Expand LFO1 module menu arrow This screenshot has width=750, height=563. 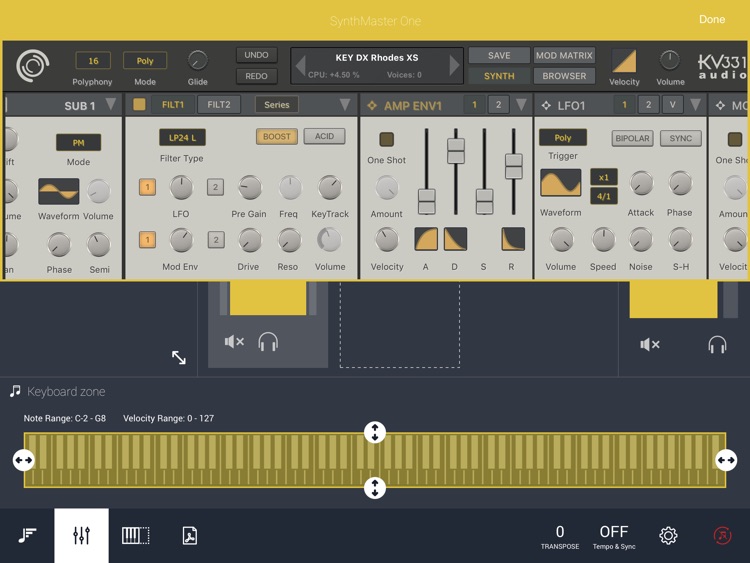[x=695, y=105]
